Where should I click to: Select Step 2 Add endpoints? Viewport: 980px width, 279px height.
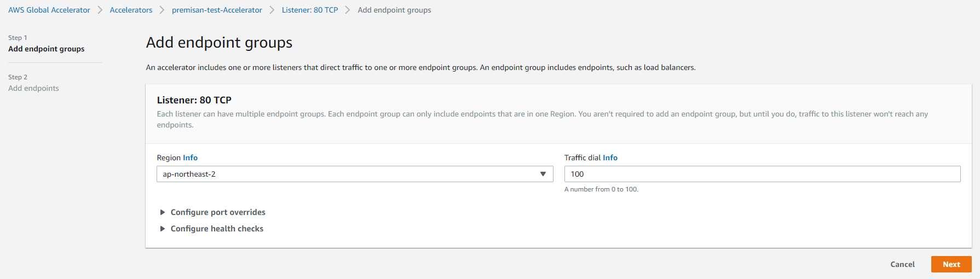[x=33, y=88]
